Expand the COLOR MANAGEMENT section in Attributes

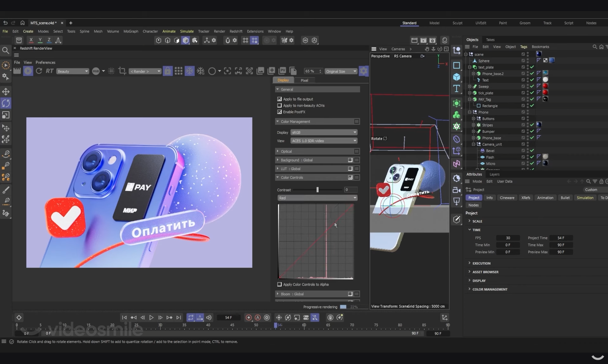tap(490, 289)
